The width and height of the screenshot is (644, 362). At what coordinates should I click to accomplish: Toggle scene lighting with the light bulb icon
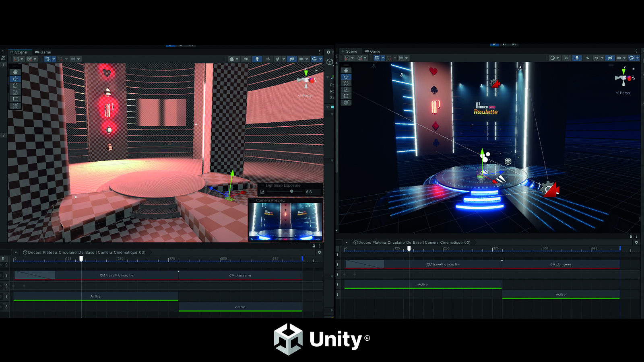(x=258, y=59)
